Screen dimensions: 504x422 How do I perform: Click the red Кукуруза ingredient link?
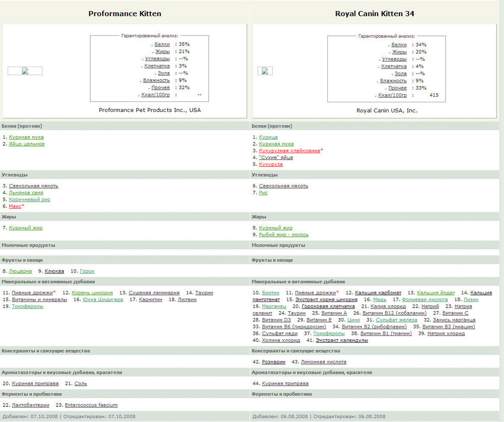click(x=271, y=164)
